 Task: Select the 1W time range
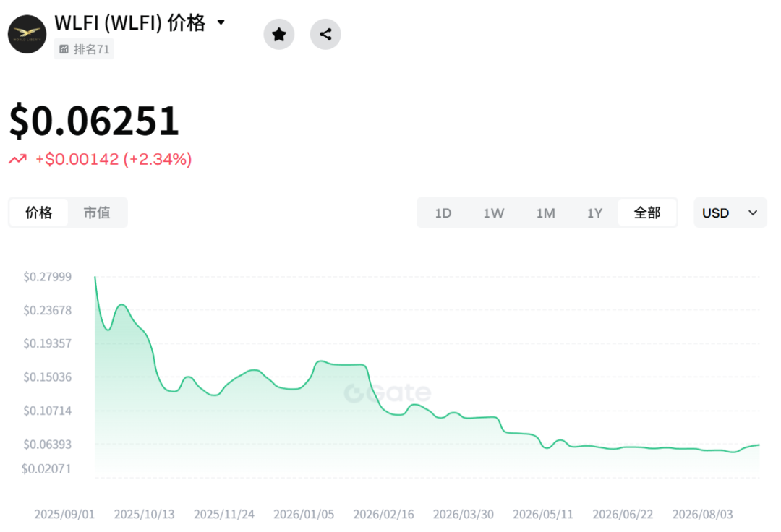point(494,213)
